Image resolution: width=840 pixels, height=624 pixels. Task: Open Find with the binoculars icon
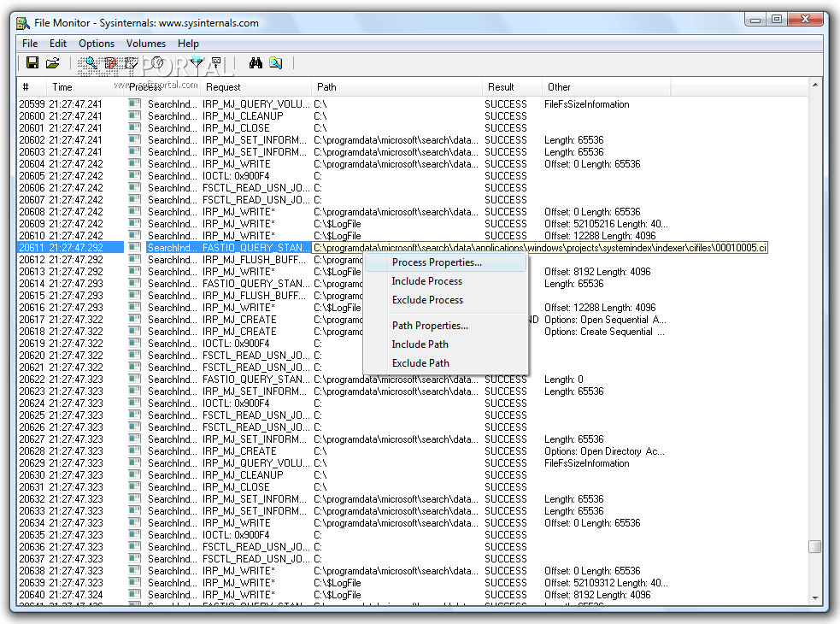pyautogui.click(x=255, y=62)
